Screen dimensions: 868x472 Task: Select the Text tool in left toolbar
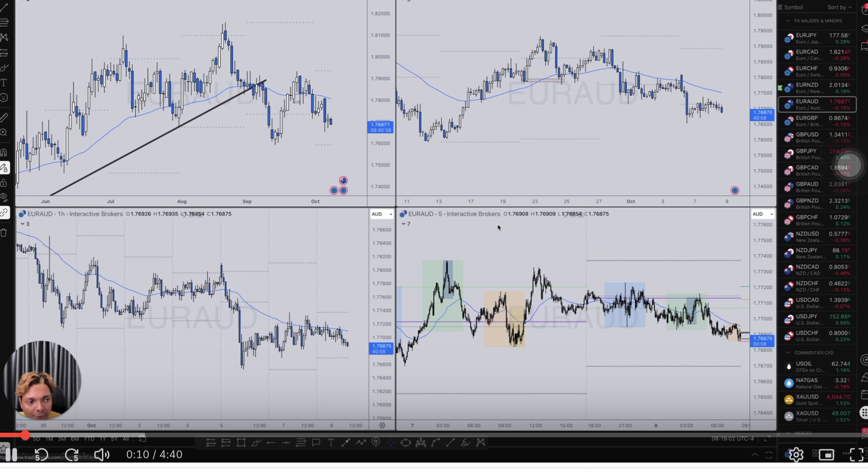[x=4, y=83]
